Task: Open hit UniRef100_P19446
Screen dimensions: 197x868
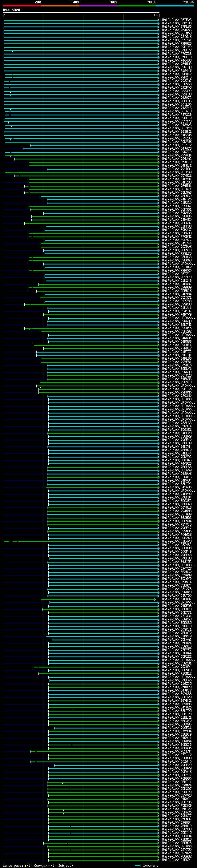Action: (x=177, y=71)
